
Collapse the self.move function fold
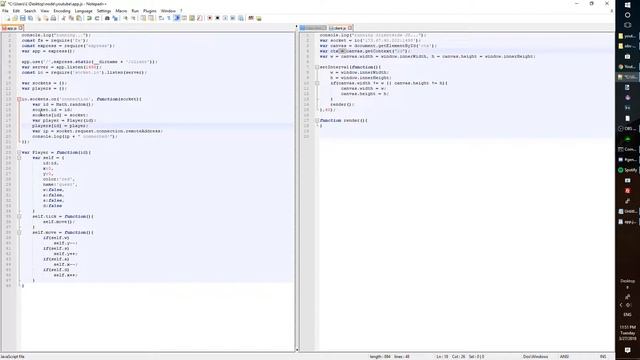pyautogui.click(x=19, y=232)
